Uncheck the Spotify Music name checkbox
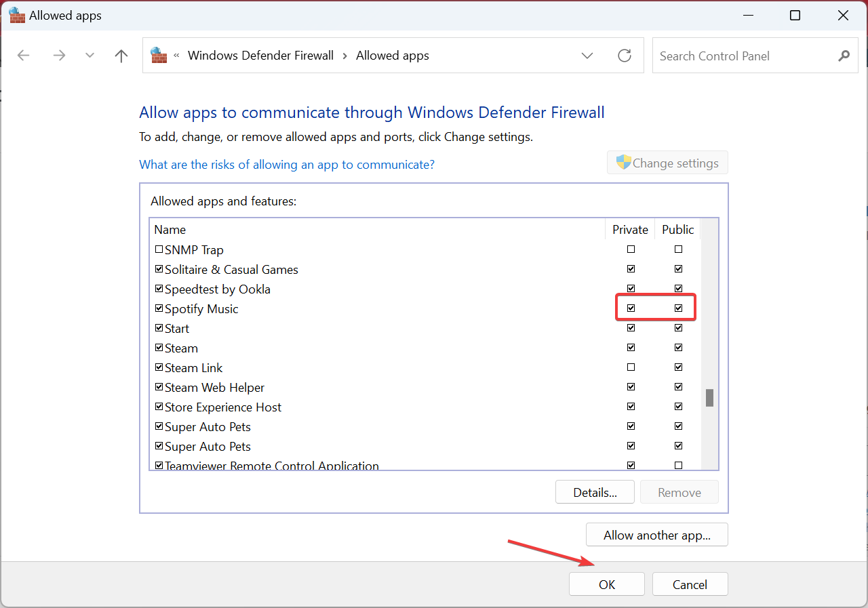Screen dimensions: 868x608 [159, 308]
